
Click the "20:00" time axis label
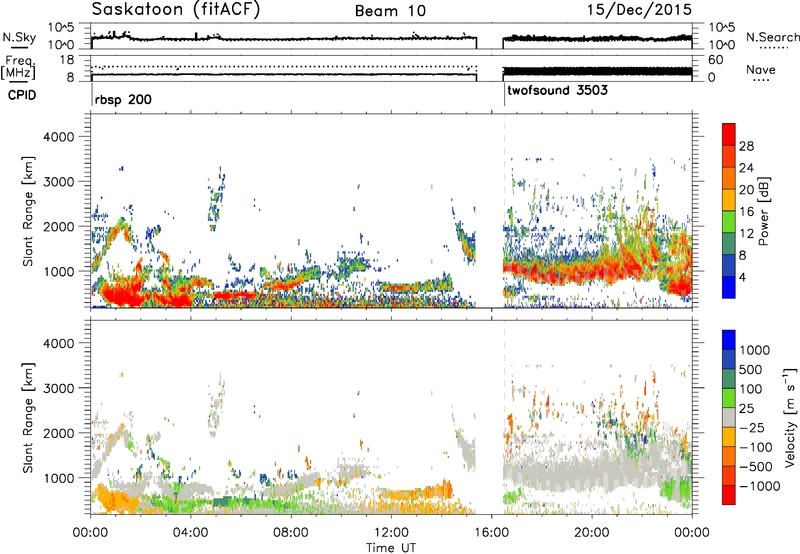point(592,533)
